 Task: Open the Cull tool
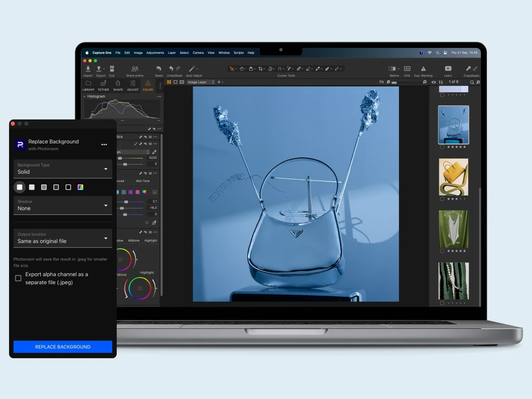(112, 69)
